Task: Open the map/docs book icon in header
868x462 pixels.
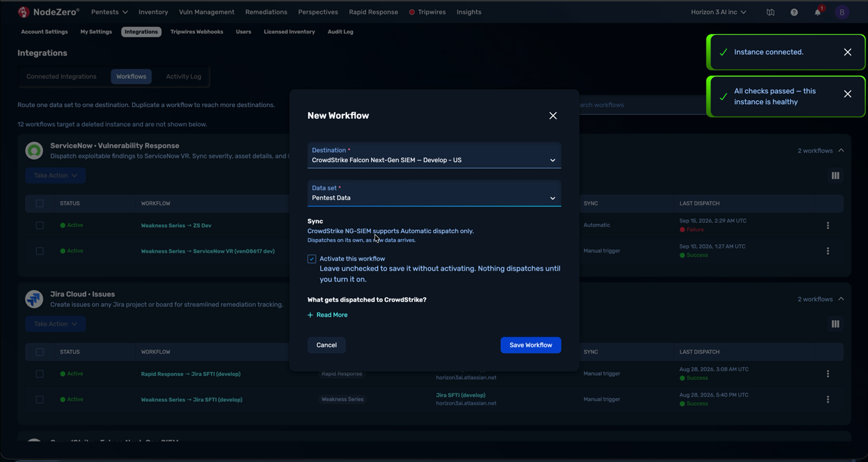Action: click(x=770, y=12)
